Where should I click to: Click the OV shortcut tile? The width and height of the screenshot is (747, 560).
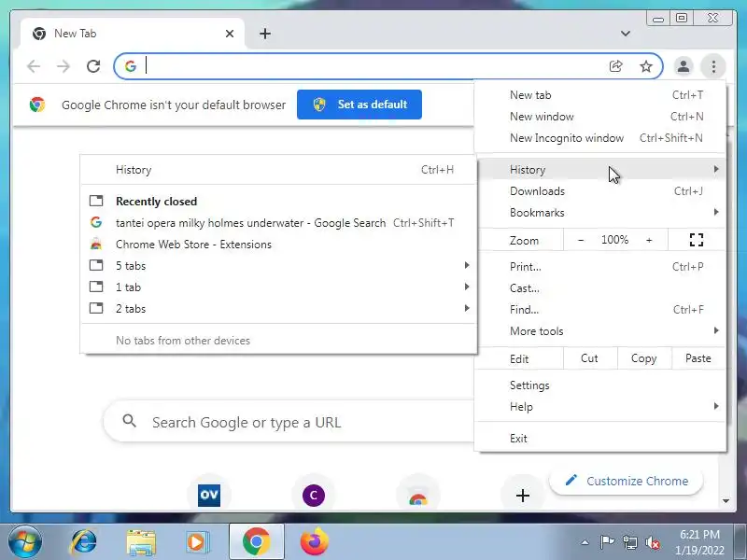[209, 495]
